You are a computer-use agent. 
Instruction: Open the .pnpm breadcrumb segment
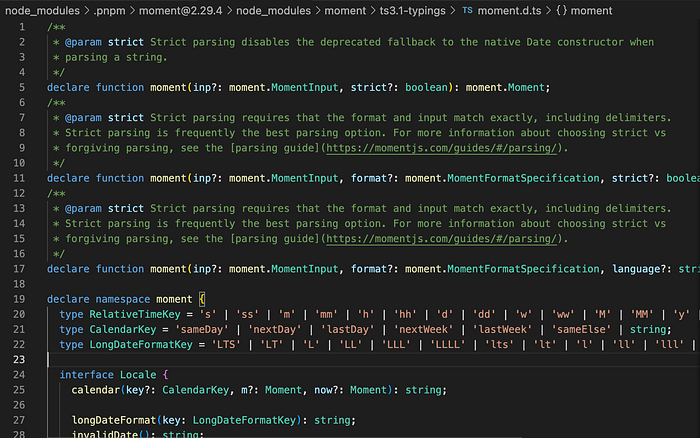tap(109, 10)
